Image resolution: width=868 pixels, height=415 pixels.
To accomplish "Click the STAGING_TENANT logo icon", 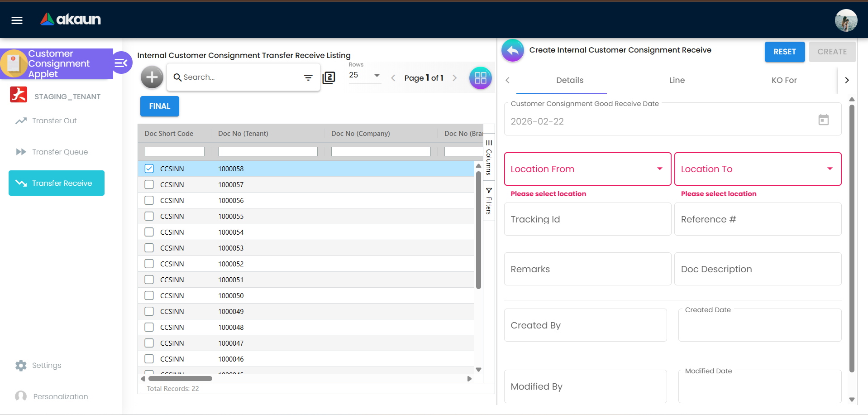I will (19, 95).
